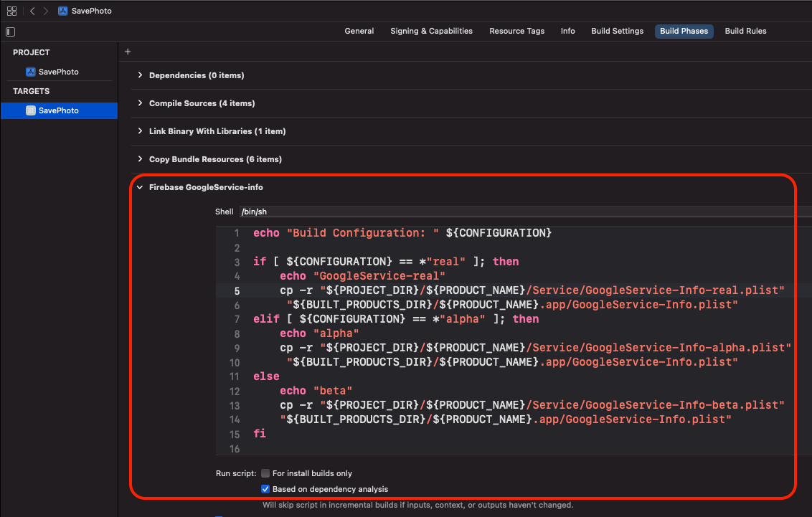
Task: Select the SavePhoto target row
Action: pos(59,110)
